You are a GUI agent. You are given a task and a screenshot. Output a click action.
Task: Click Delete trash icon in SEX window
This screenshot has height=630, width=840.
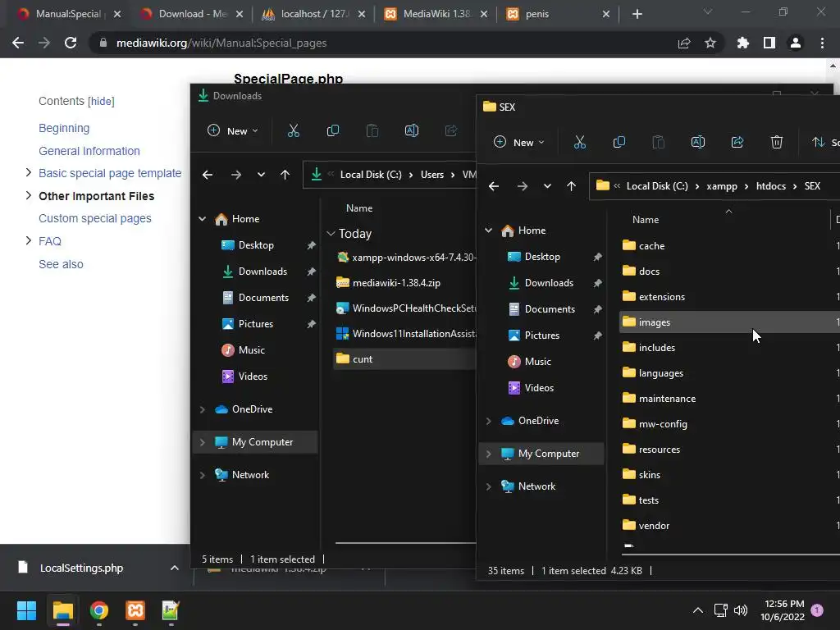tap(776, 142)
